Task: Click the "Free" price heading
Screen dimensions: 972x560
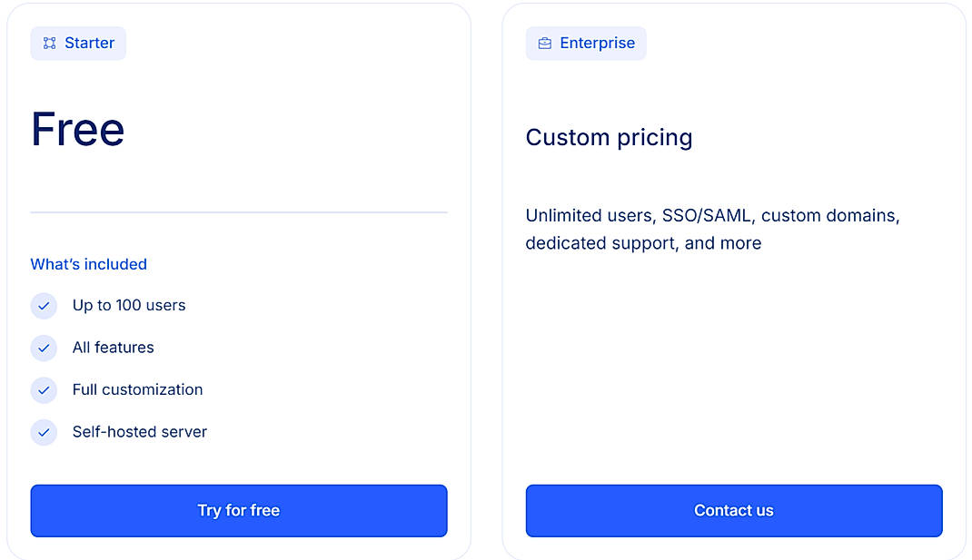Action: (77, 129)
